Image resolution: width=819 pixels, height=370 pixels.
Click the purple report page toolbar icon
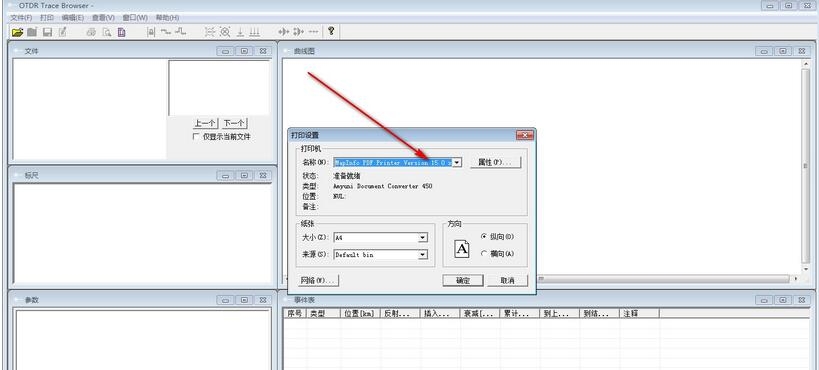121,32
